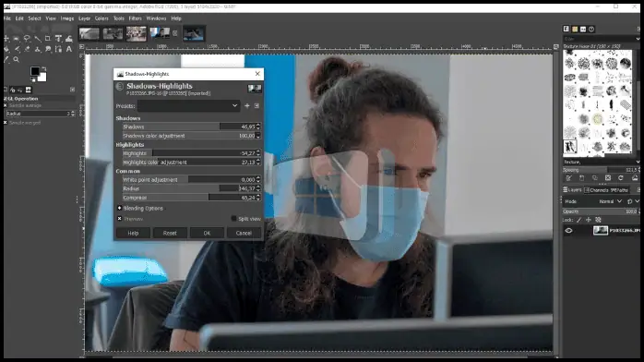Select the Crop tool
Image resolution: width=644 pixels, height=362 pixels.
(48, 38)
